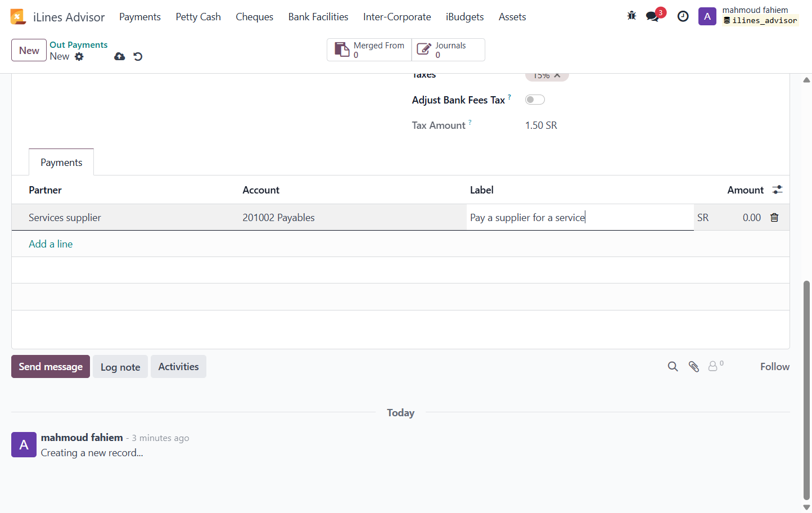
Task: Click the iLines Advisor app logo
Action: point(18,17)
